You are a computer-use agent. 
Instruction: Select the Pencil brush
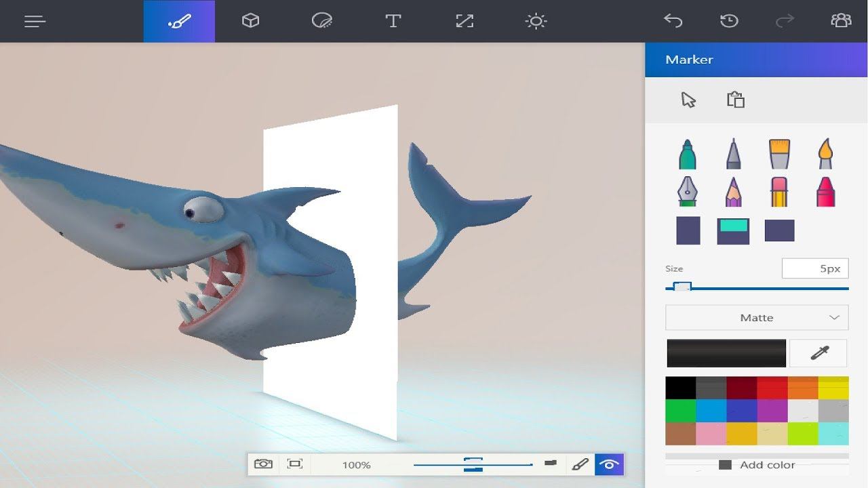click(x=734, y=192)
